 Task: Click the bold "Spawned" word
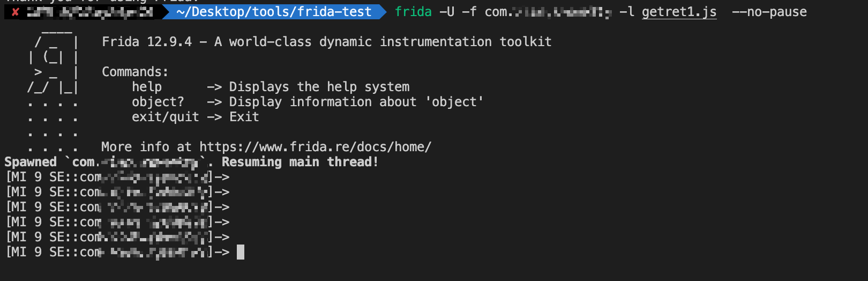coord(31,162)
